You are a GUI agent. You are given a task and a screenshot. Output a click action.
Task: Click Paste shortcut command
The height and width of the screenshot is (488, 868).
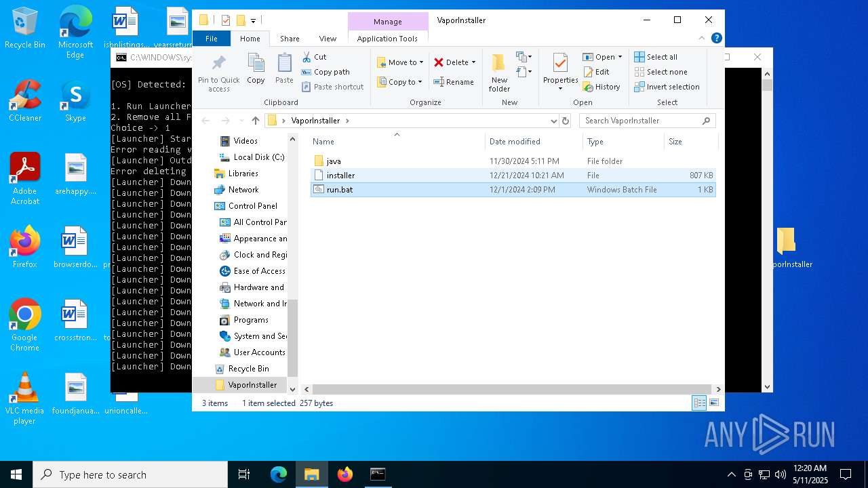[x=332, y=87]
